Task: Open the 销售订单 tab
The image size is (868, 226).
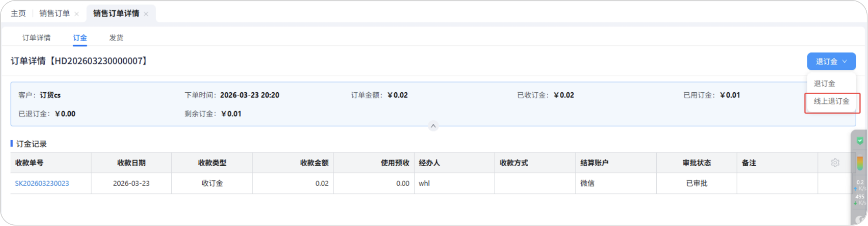Action: pos(54,13)
